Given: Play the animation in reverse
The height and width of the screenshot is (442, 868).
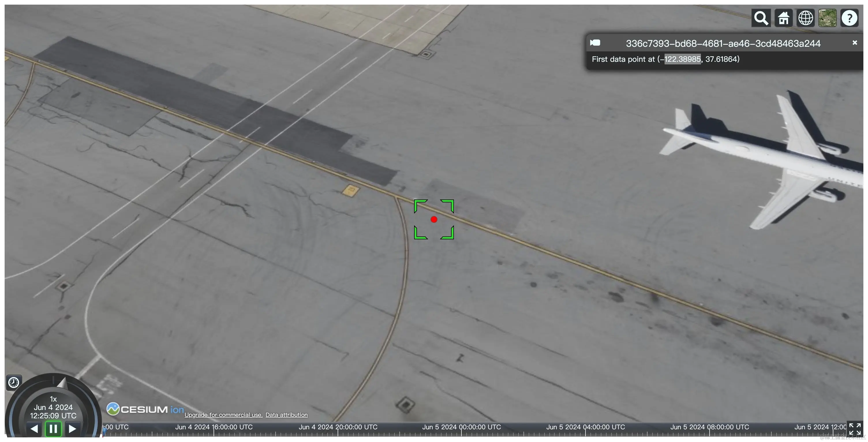Looking at the screenshot, I should [34, 429].
